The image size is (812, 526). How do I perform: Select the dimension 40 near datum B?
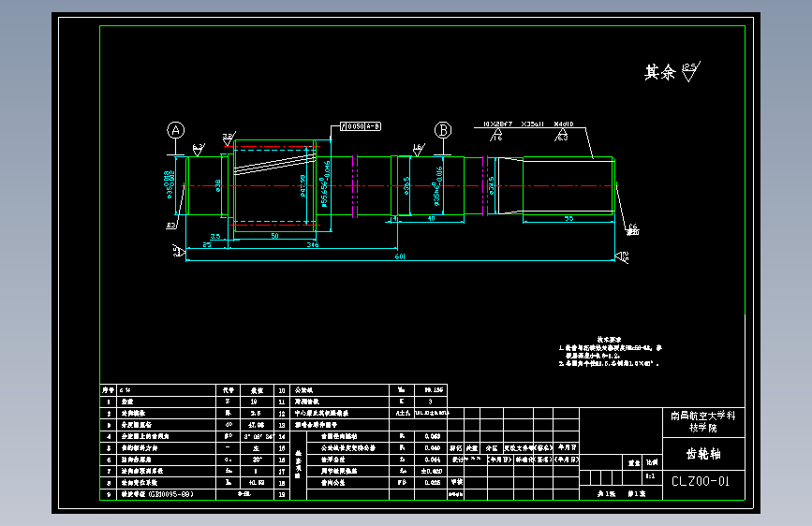(431, 218)
